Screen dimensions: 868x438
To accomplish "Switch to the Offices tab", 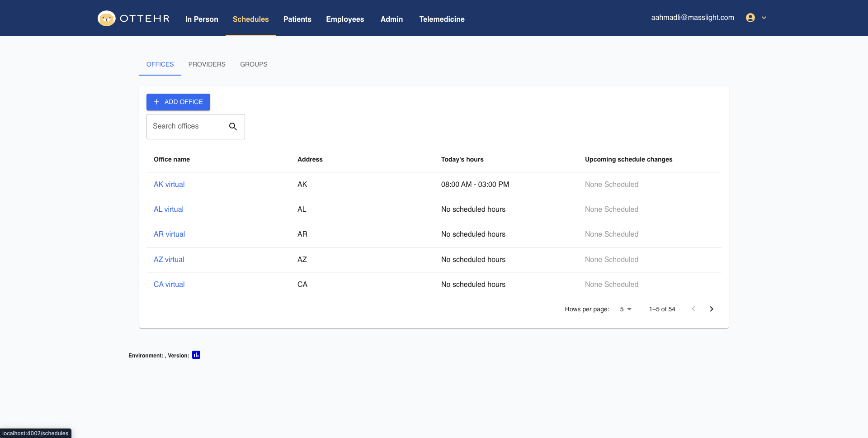I will click(x=160, y=64).
